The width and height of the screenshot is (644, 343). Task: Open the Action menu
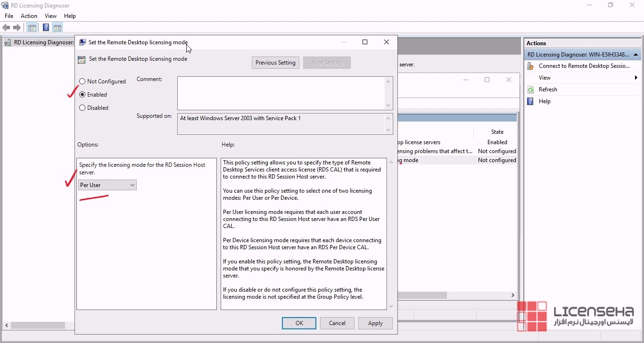pyautogui.click(x=29, y=16)
